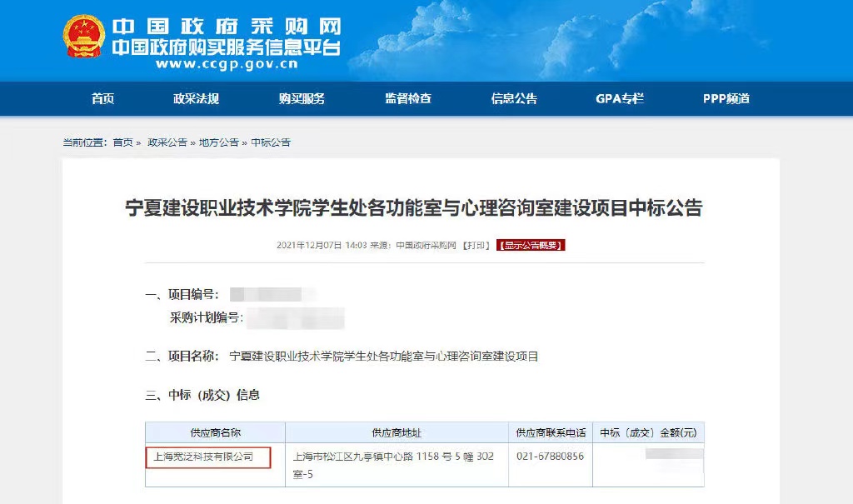This screenshot has height=504, width=853.
Task: Open the 政采法规 navigation tab
Action: pos(197,98)
